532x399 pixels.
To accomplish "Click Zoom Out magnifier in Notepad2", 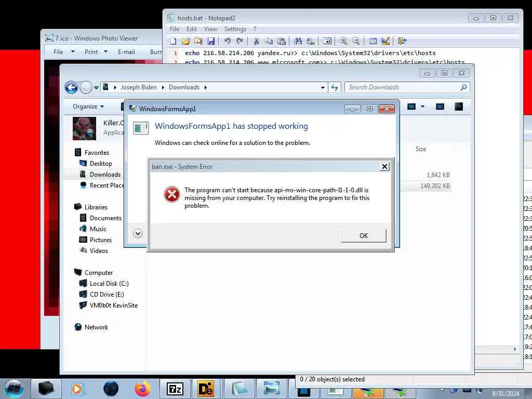I will (356, 41).
